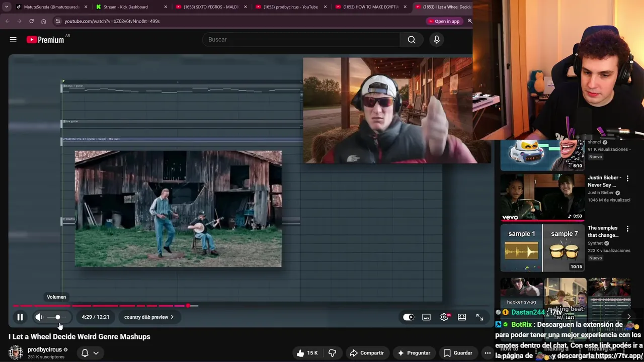The image size is (644, 362).
Task: Close the prodbycircus - YouTube tab
Action: 326,7
